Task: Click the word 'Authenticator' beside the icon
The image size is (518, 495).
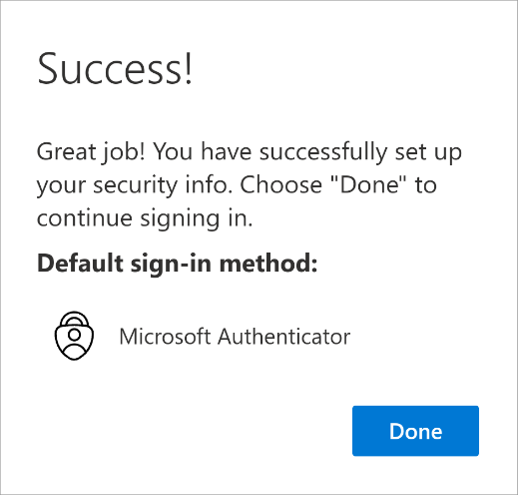Action: pos(284,336)
